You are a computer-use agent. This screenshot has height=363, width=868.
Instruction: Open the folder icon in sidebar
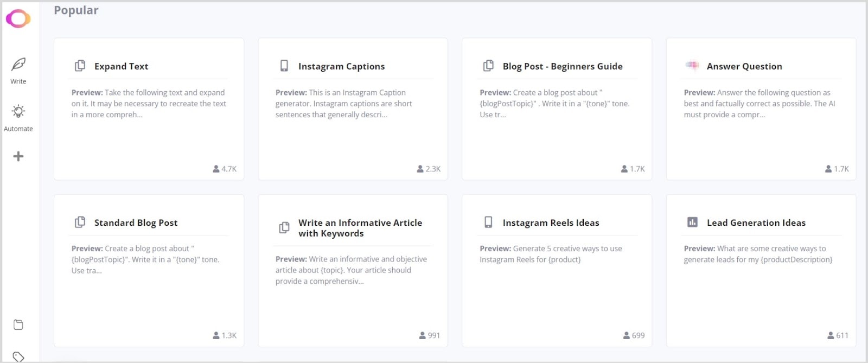tap(18, 324)
